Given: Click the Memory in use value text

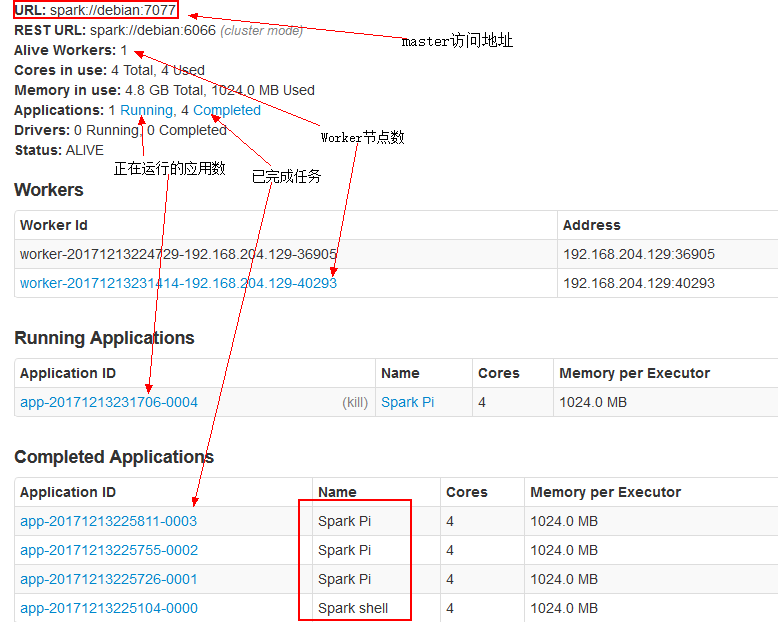Looking at the screenshot, I should (220, 90).
